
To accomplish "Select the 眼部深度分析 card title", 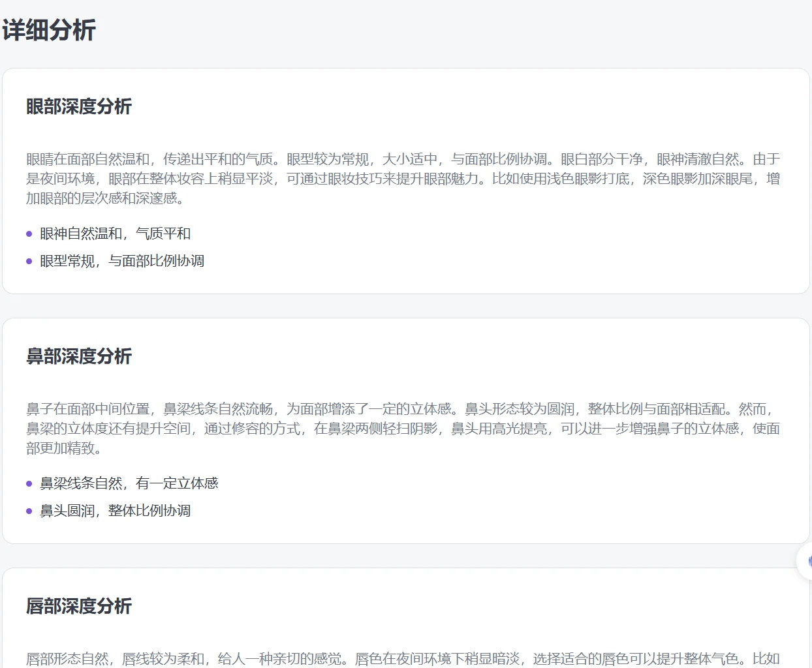I will point(78,107).
